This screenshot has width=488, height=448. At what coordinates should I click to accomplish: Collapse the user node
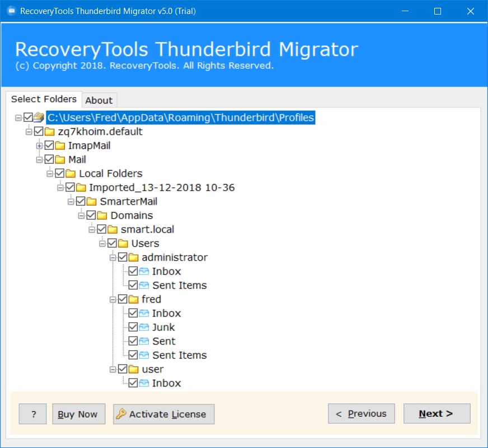tap(113, 370)
